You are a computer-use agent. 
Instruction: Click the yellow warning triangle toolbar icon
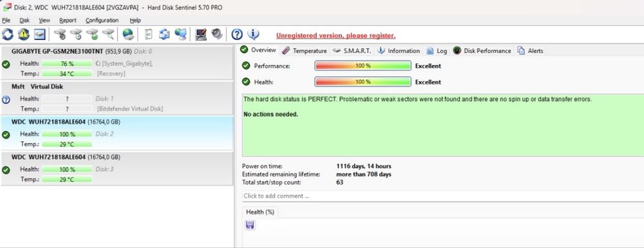(x=23, y=34)
